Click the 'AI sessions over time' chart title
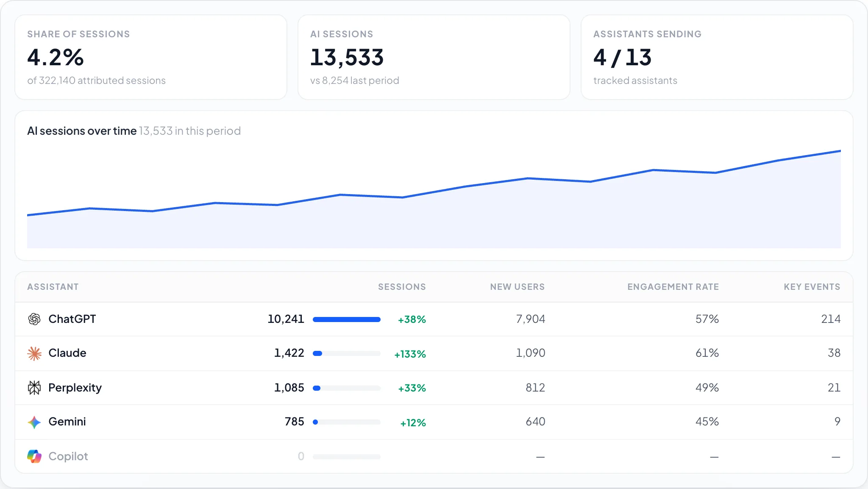Image resolution: width=868 pixels, height=489 pixels. (x=82, y=131)
